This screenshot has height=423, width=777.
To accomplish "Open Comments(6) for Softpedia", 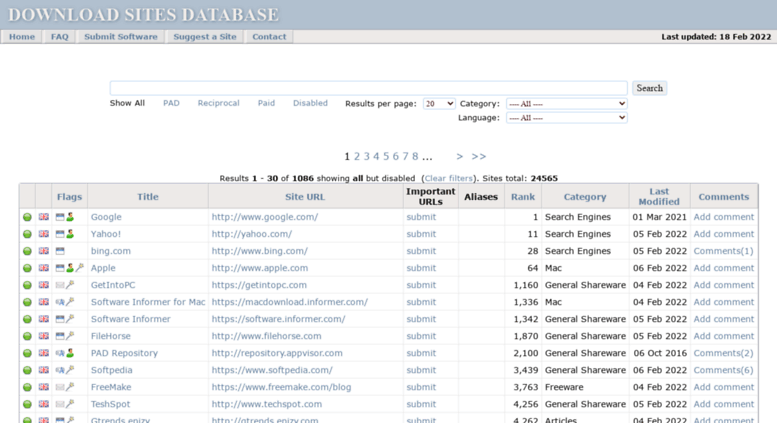I will point(723,370).
